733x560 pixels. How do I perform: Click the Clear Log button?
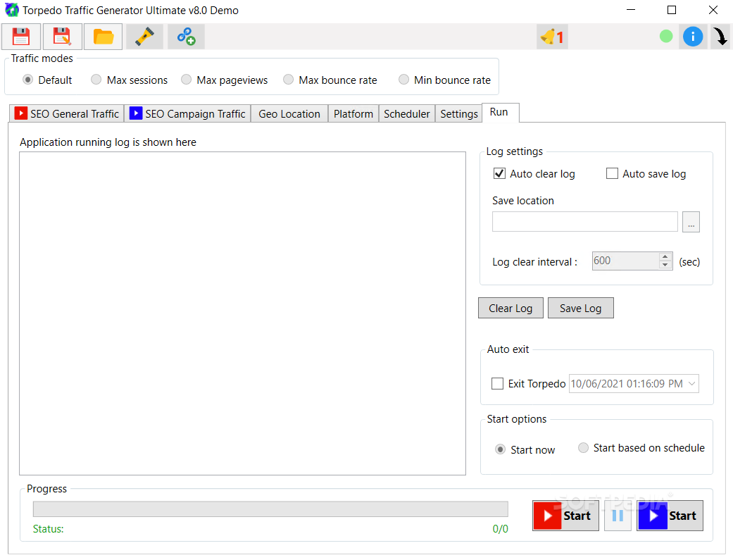coord(510,308)
